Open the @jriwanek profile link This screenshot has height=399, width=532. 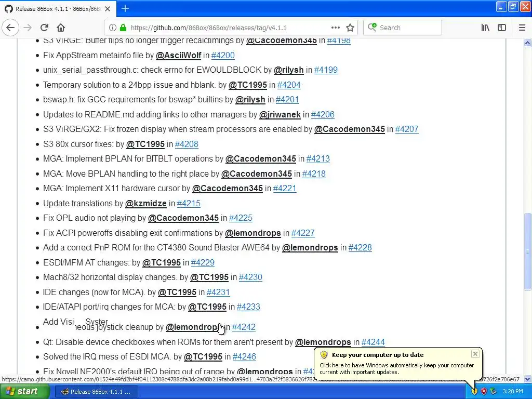coord(280,114)
